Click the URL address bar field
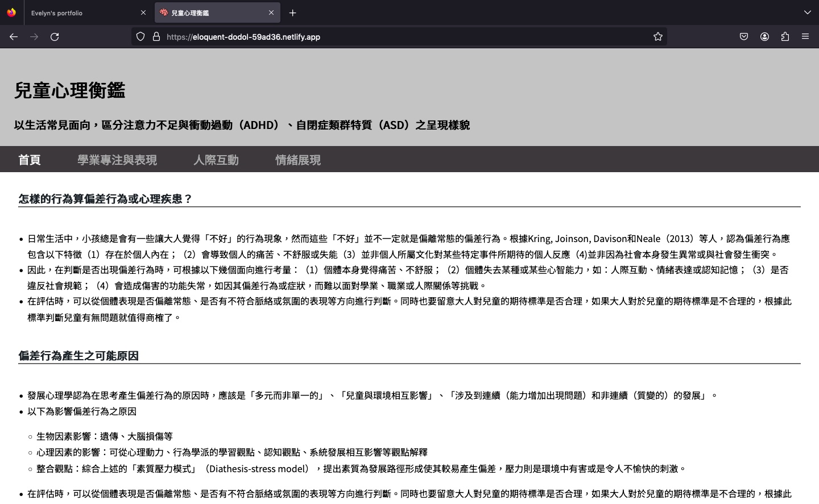Image resolution: width=819 pixels, height=504 pixels. 398,36
